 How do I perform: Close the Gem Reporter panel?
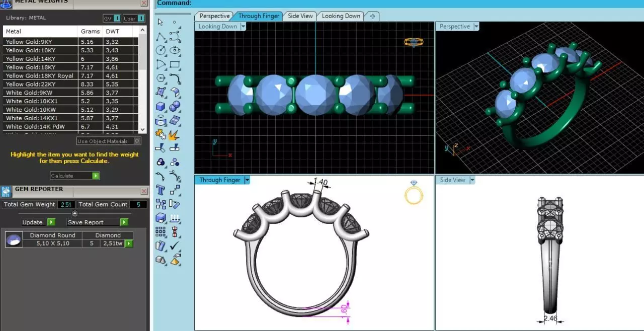tap(144, 191)
